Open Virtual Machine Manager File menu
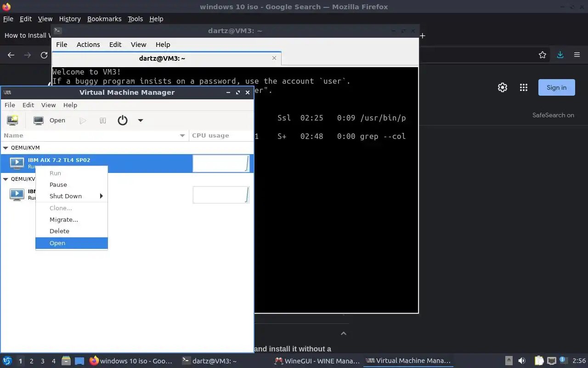588x368 pixels. (x=10, y=105)
